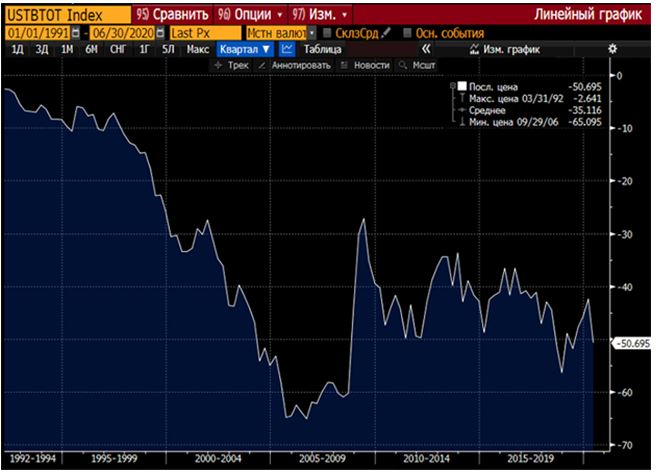Click pencil icon next to СклзСрд

(386, 33)
